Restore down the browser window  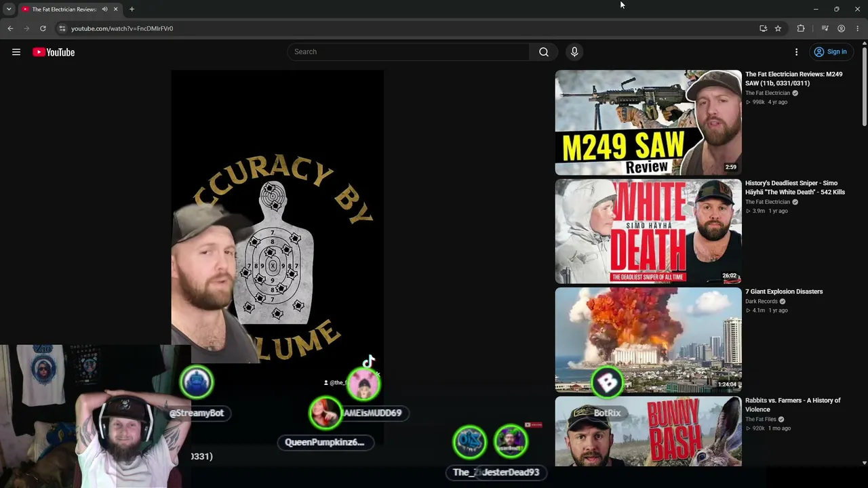pos(837,9)
